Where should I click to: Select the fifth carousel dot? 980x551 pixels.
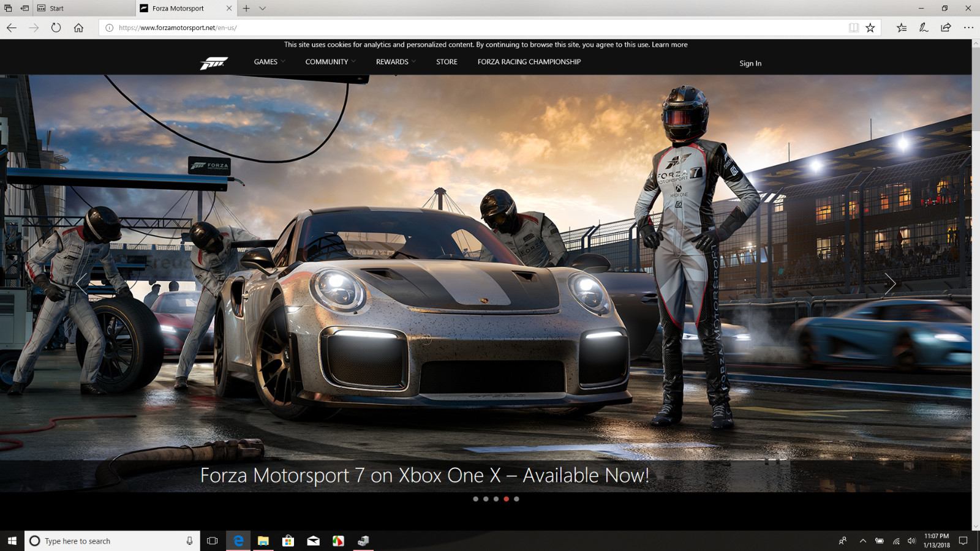516,499
